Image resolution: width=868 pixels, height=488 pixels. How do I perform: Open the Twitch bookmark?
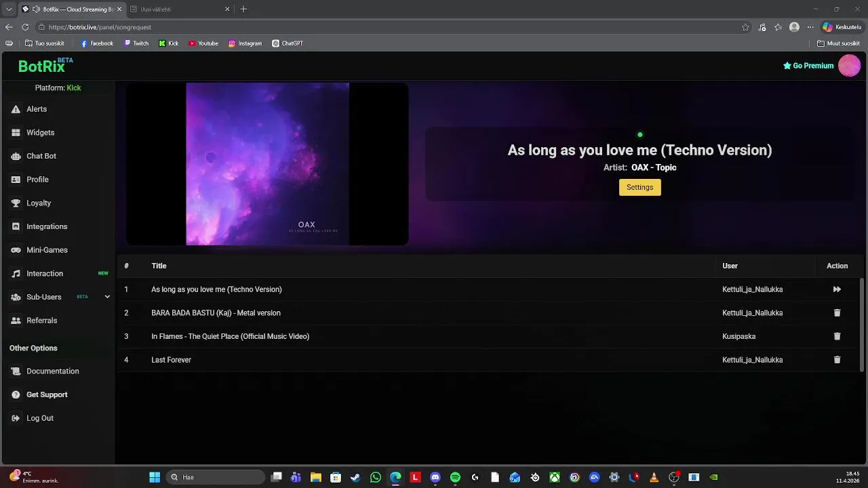coord(136,43)
